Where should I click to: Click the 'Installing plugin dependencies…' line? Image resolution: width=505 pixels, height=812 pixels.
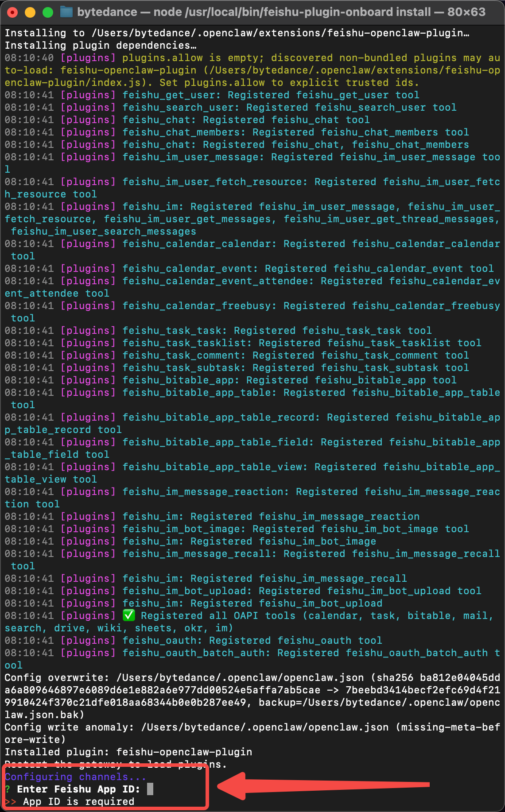pos(100,45)
